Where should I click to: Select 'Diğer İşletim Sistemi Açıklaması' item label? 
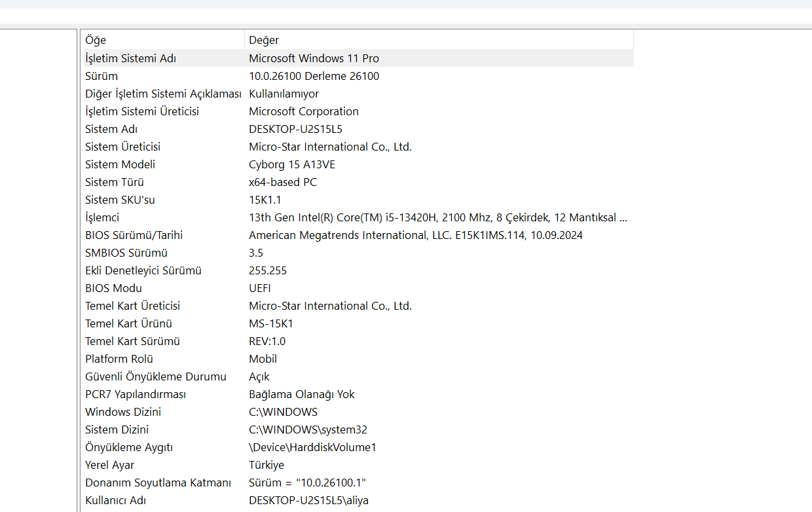163,94
